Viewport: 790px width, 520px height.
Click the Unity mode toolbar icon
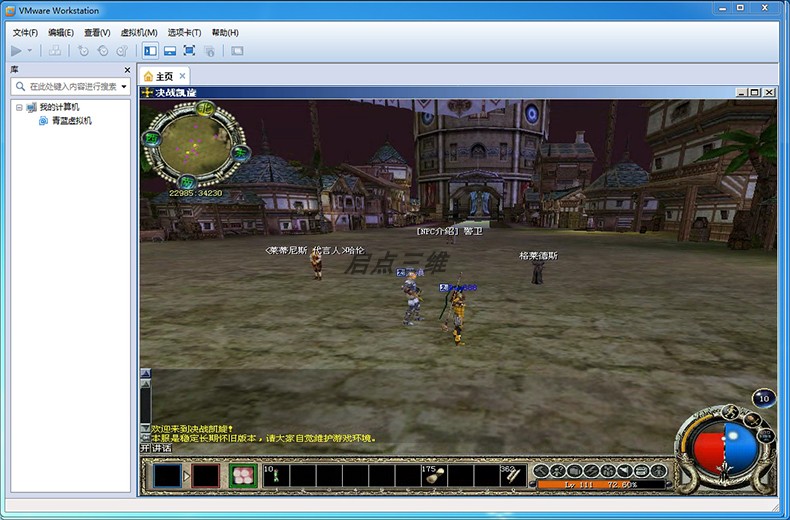209,50
